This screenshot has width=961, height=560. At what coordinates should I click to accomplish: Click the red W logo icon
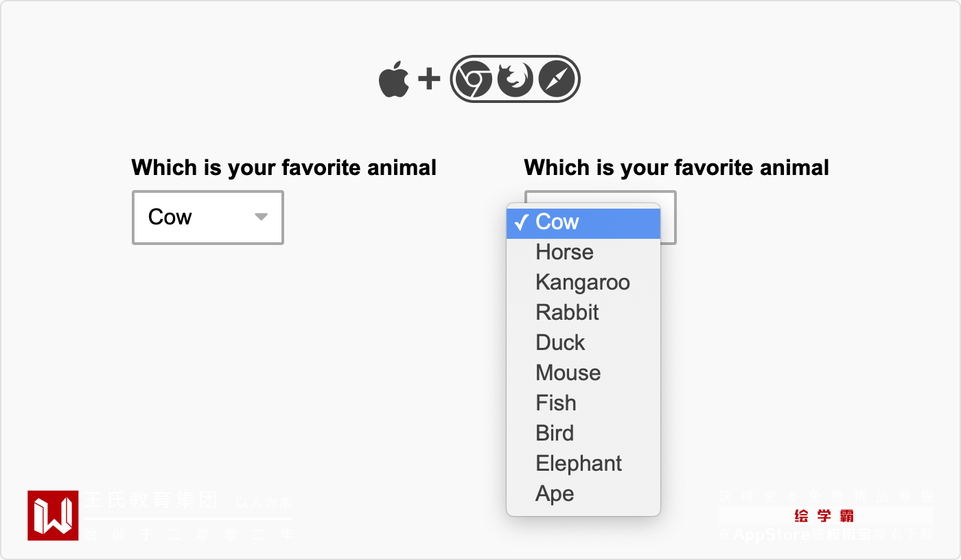pos(53,515)
